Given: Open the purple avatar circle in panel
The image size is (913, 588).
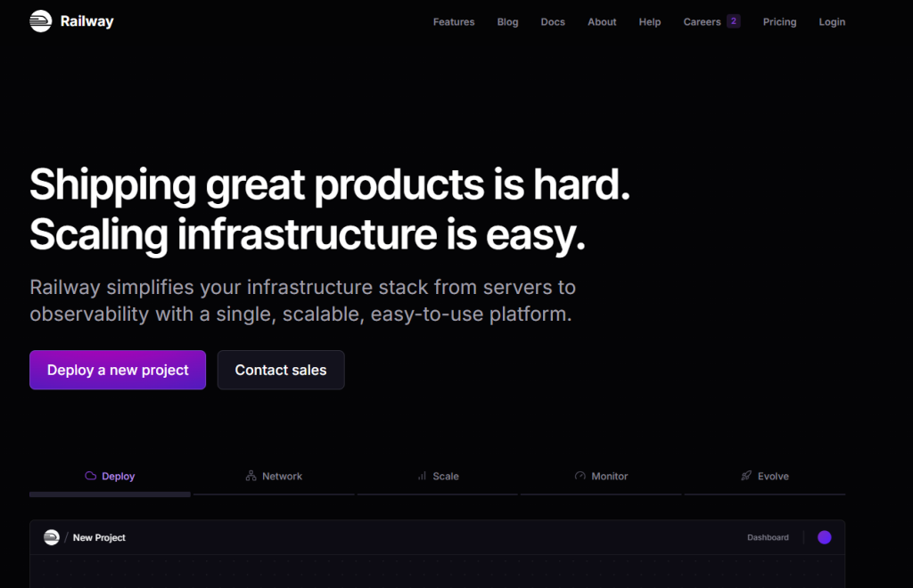Looking at the screenshot, I should 824,537.
